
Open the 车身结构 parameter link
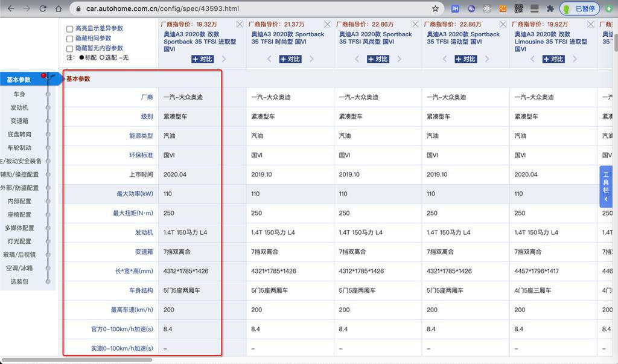141,290
